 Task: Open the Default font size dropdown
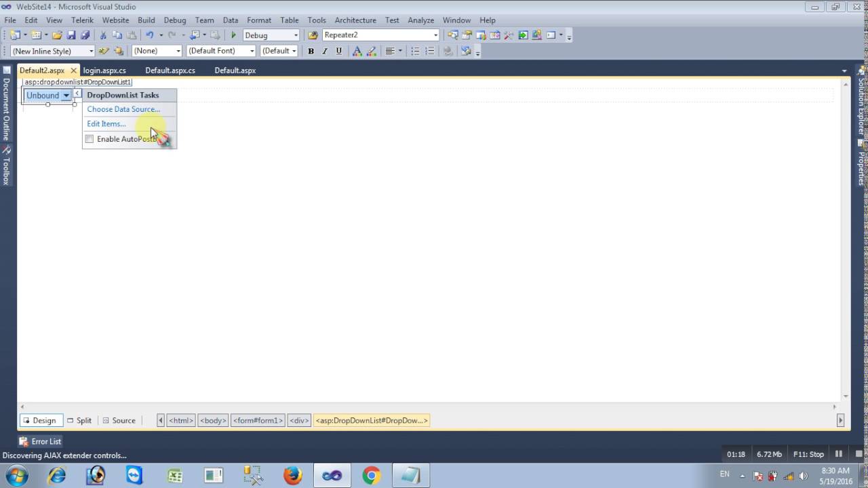(294, 51)
